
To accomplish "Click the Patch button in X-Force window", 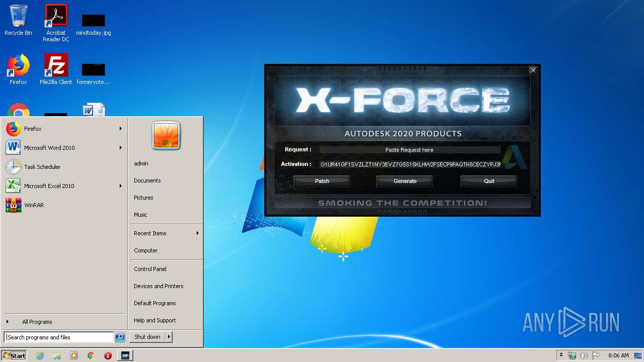I will coord(321,181).
